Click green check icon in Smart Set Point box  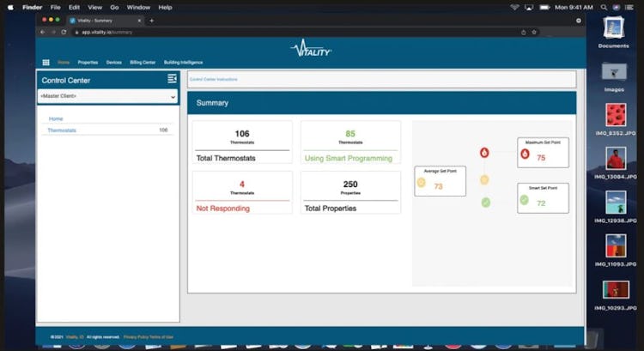(524, 200)
